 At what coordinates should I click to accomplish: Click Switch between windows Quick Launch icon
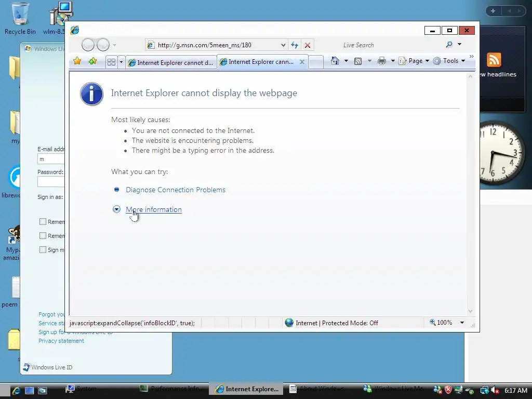point(43,390)
